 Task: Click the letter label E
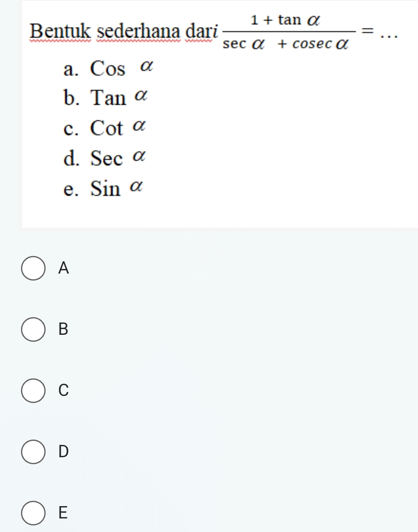pyautogui.click(x=63, y=512)
